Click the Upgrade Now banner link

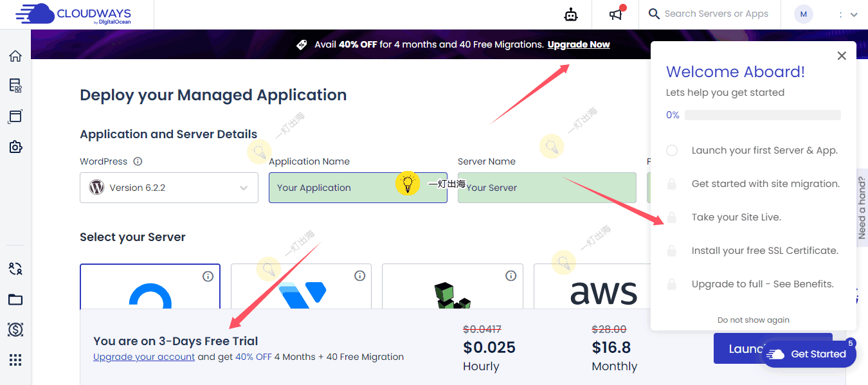[579, 44]
